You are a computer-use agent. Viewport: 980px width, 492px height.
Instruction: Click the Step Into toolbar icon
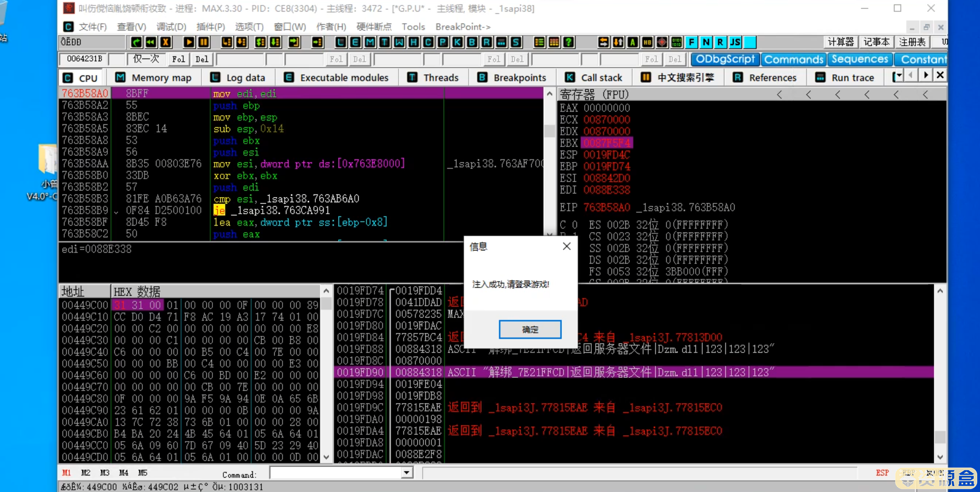click(x=227, y=42)
